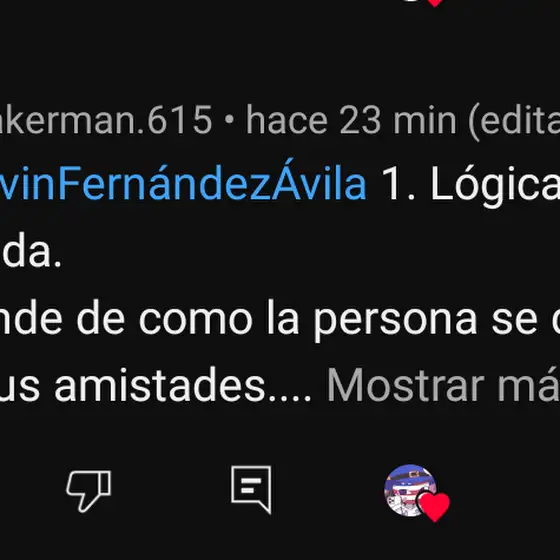Image resolution: width=560 pixels, height=560 pixels.
Task: Click the '1. Lógica' comment text
Action: pyautogui.click(x=471, y=186)
